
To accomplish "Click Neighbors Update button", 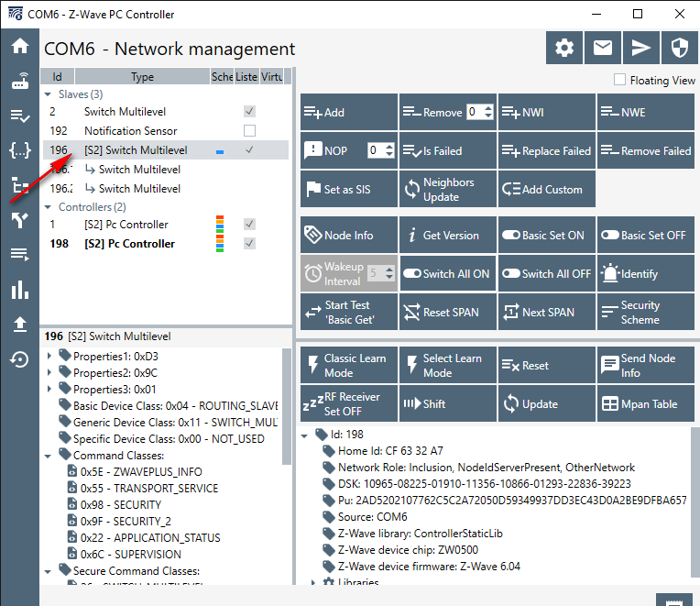I will tap(448, 189).
